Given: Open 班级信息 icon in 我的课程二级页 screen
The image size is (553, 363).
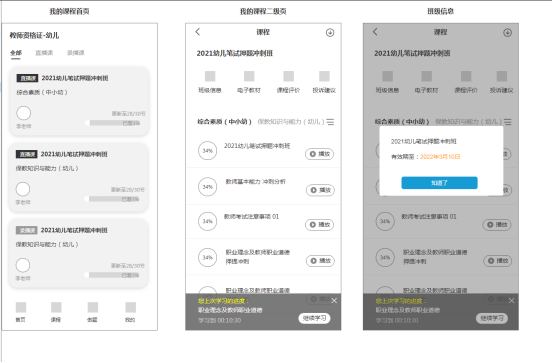Looking at the screenshot, I should (210, 76).
